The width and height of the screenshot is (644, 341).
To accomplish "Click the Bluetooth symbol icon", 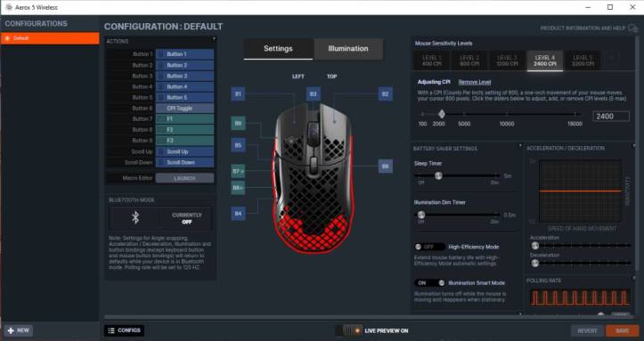I will point(135,217).
